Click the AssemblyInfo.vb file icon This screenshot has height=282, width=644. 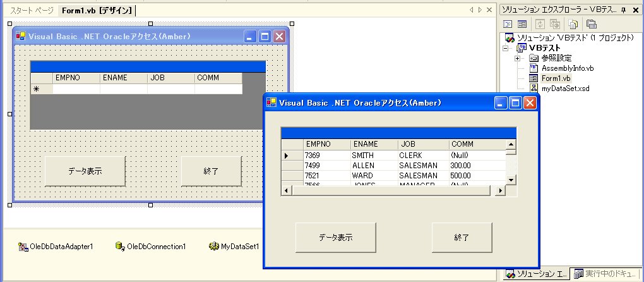(x=534, y=68)
